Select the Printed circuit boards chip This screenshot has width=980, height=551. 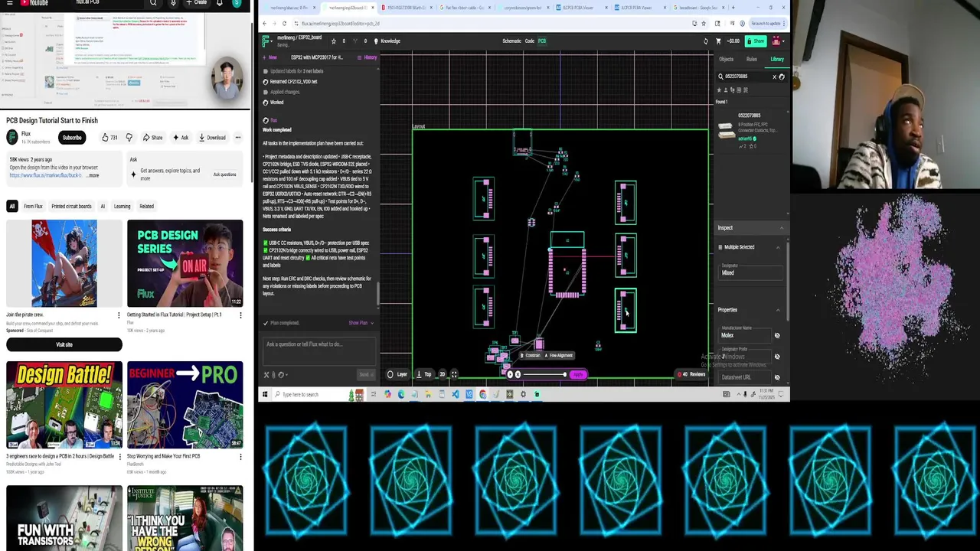click(71, 207)
